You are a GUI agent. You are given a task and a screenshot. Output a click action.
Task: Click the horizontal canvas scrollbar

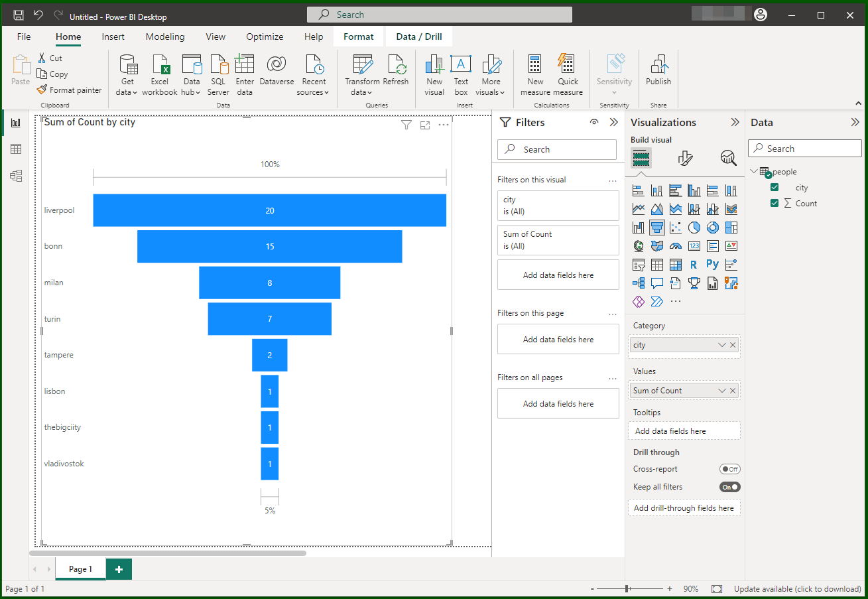168,553
